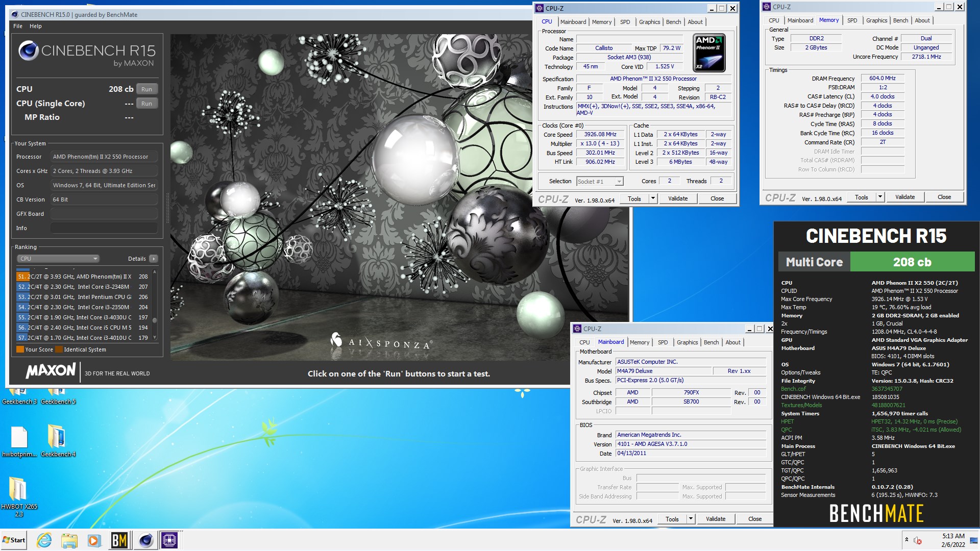Image resolution: width=980 pixels, height=551 pixels.
Task: Show hidden system tray icons
Action: pos(906,540)
